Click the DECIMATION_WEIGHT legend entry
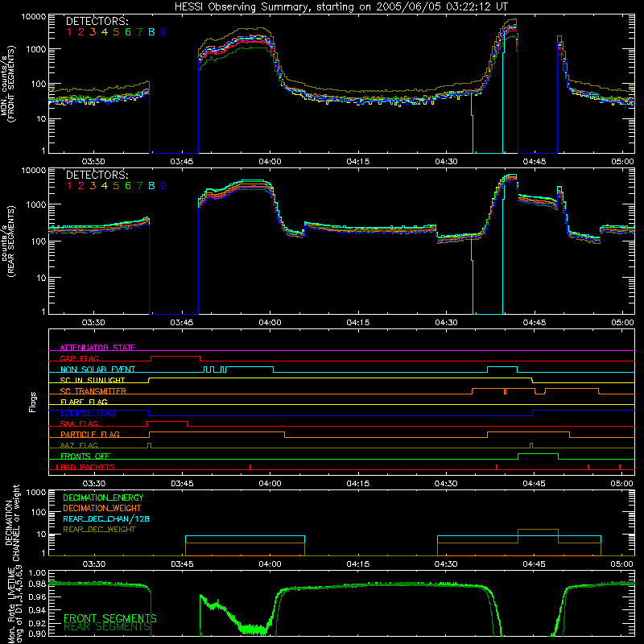644x644 pixels. pos(102,509)
